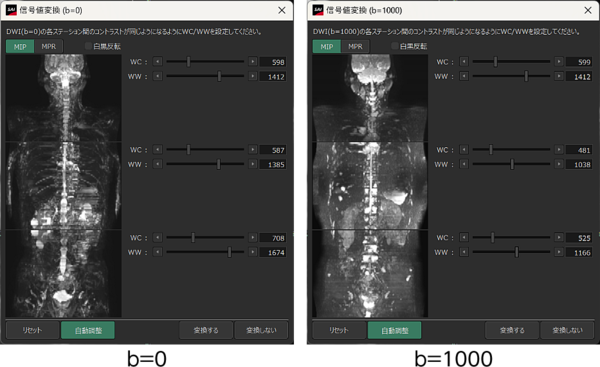Viewport: 600px width, 367px height.
Task: Click 変換する button in b=0 window
Action: click(x=206, y=330)
